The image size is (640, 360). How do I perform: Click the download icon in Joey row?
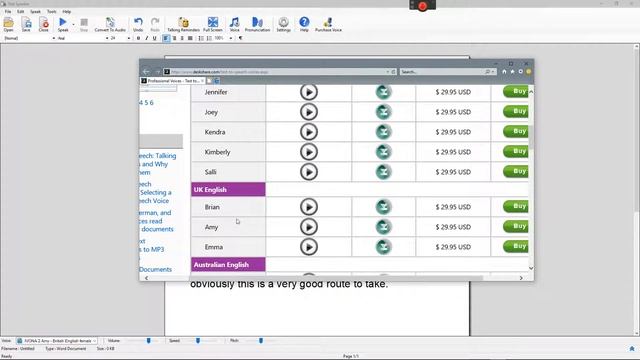(383, 112)
